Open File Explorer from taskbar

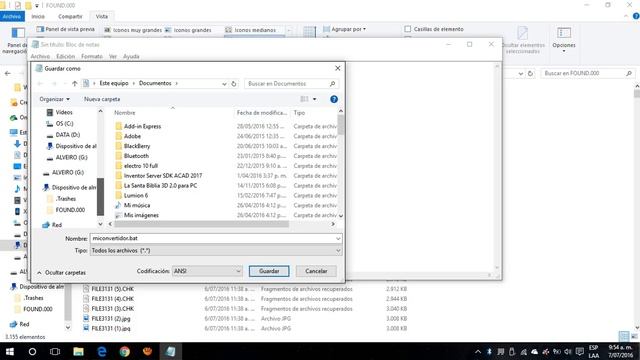coord(78,351)
